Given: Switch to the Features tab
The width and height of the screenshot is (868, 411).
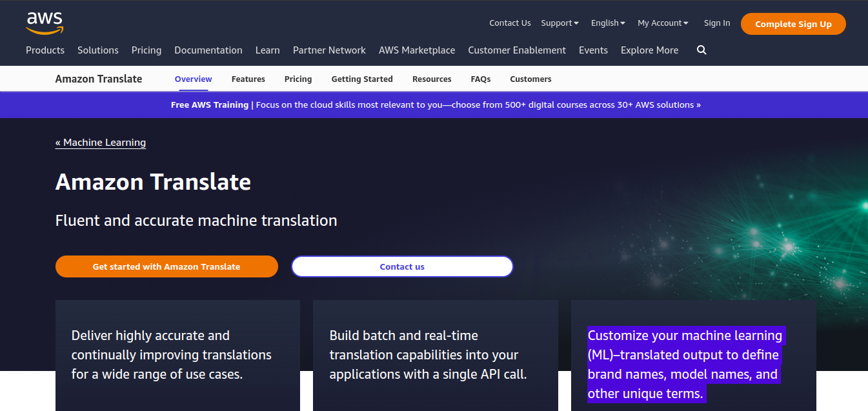Looking at the screenshot, I should pyautogui.click(x=248, y=79).
